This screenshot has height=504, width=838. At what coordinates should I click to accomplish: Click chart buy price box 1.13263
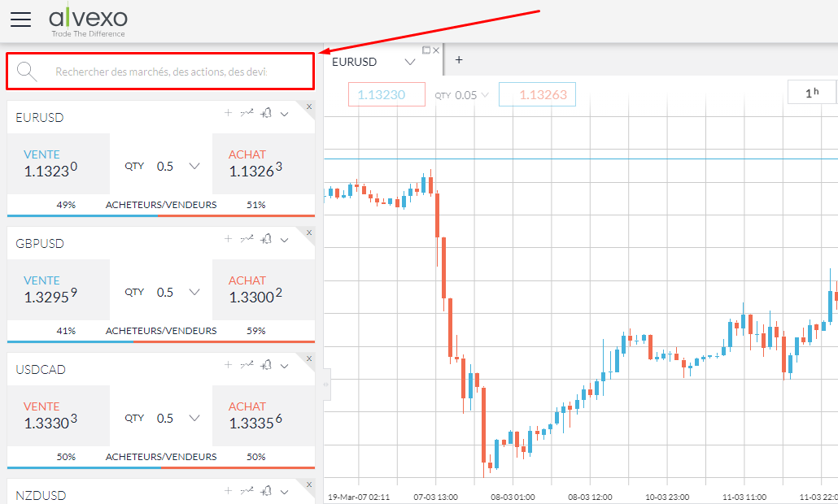click(x=537, y=94)
